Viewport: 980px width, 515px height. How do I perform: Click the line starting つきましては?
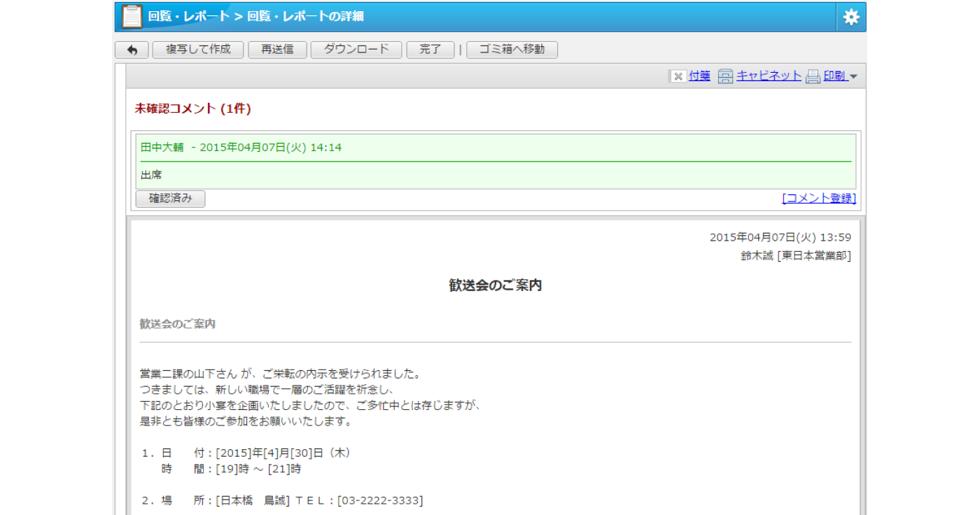(268, 390)
